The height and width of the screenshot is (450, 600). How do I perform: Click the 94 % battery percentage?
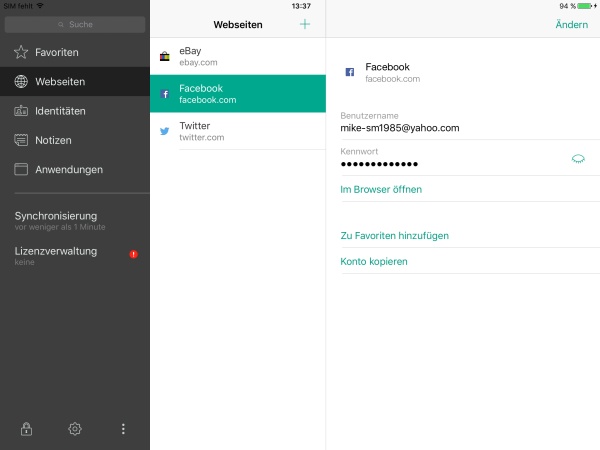click(x=567, y=6)
